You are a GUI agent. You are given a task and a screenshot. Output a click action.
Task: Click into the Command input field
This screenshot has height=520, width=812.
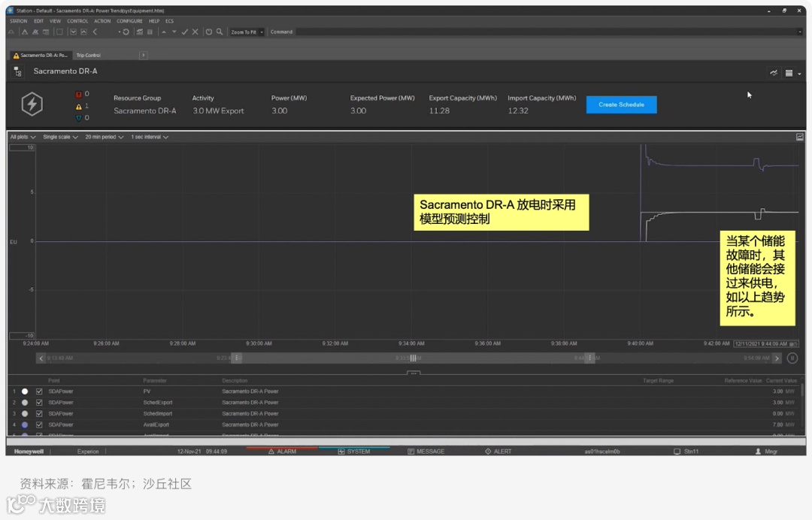[546, 32]
